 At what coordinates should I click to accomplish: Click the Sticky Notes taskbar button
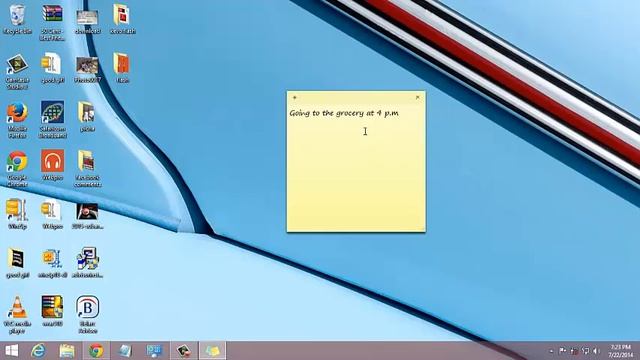[212, 351]
